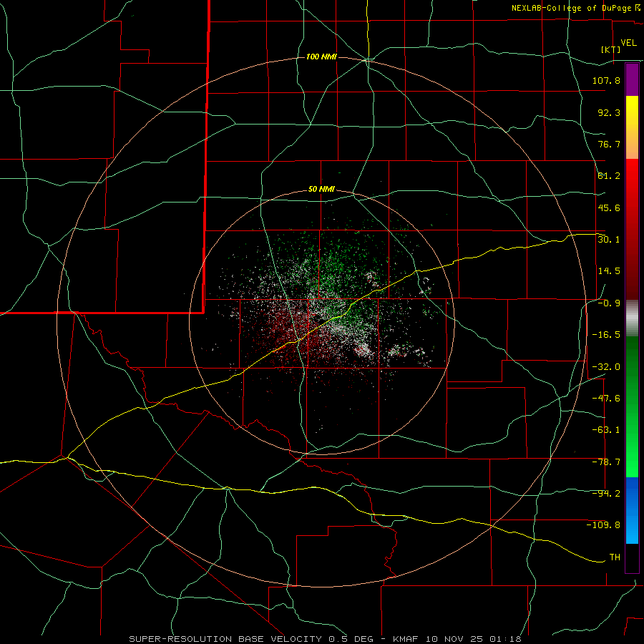Click the -0.9 velocity scale value
This screenshot has width=644, height=644.
point(609,303)
